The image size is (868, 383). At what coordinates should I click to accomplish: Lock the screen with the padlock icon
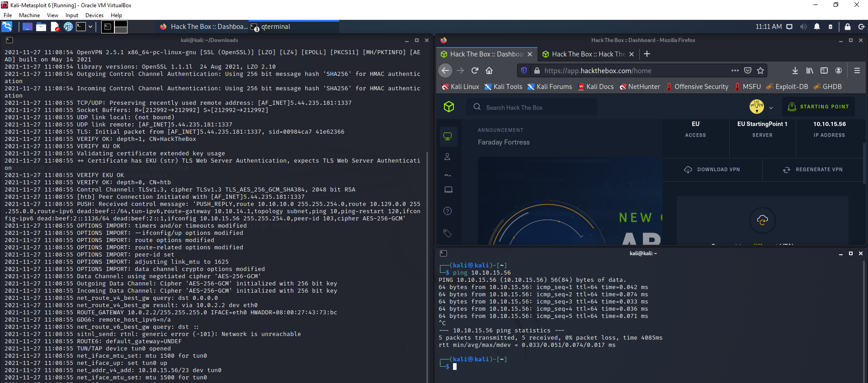point(848,27)
